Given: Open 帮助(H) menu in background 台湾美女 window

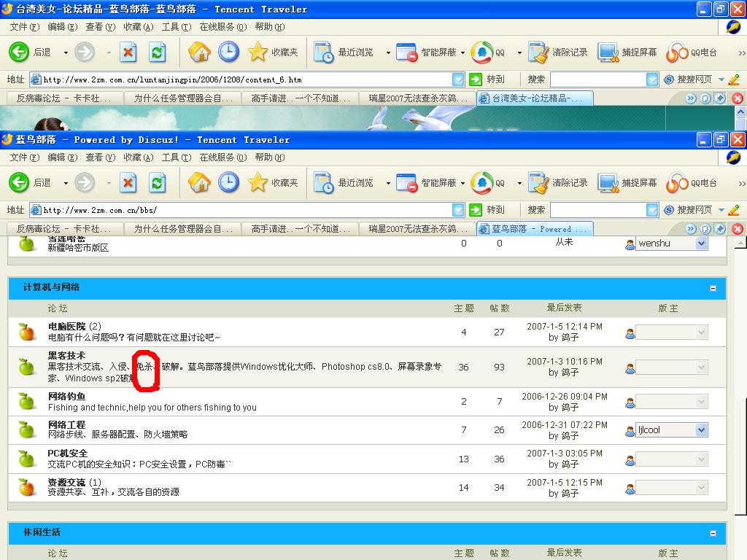Looking at the screenshot, I should click(x=270, y=27).
